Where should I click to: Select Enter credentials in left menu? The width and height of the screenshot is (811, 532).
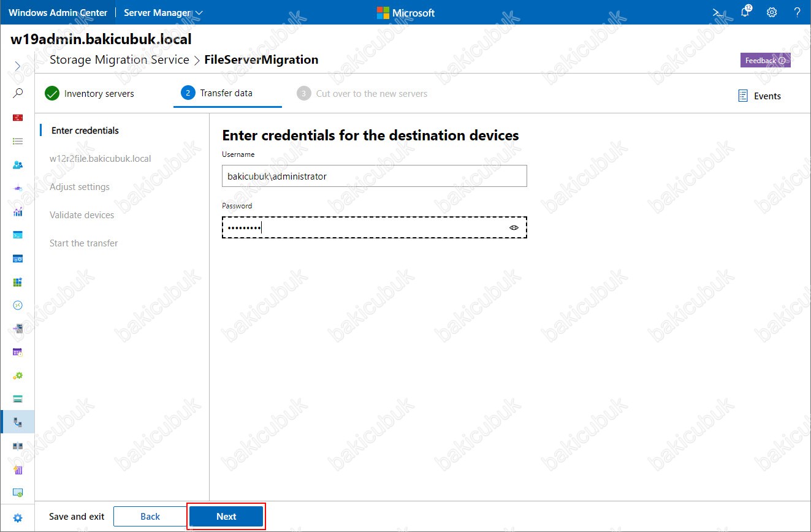tap(85, 131)
